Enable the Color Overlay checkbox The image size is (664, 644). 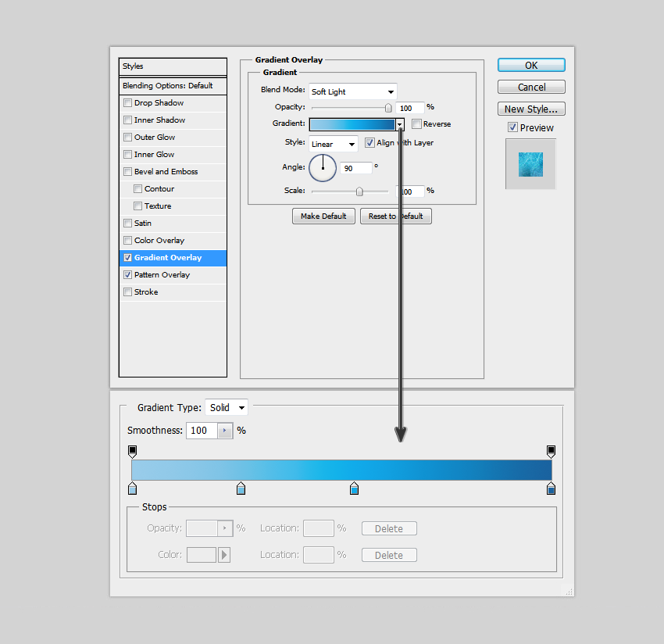coord(127,240)
